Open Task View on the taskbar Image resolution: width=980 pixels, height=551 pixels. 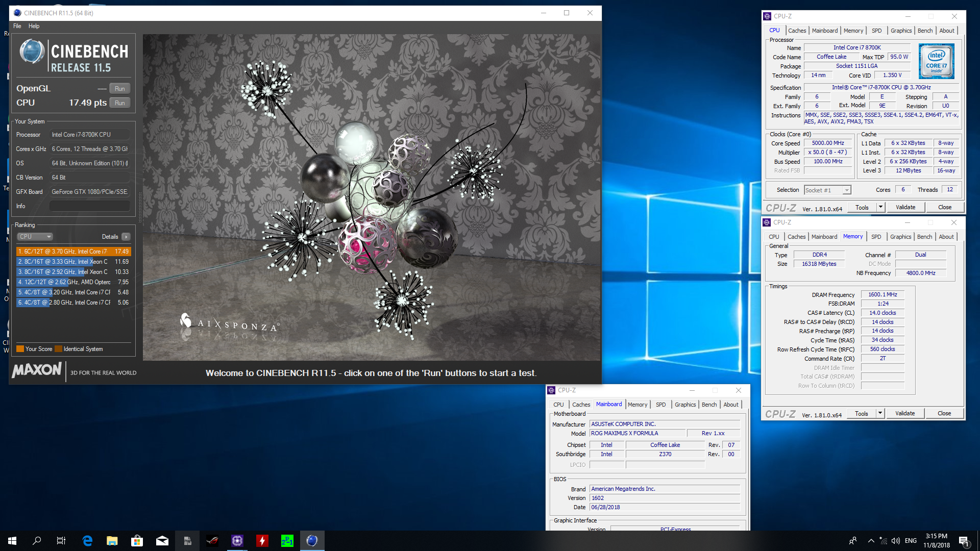[61, 541]
